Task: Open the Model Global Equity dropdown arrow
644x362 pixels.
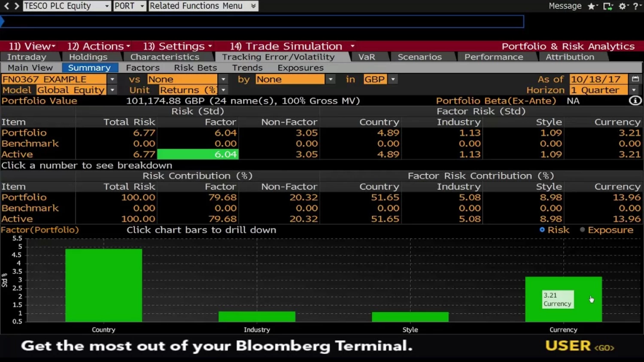Action: 112,90
